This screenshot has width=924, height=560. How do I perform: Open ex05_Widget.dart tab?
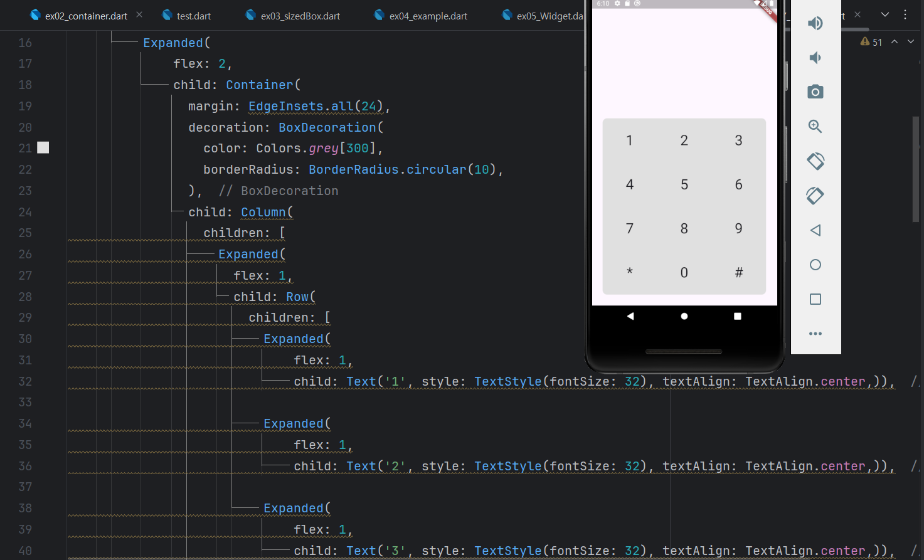(543, 16)
